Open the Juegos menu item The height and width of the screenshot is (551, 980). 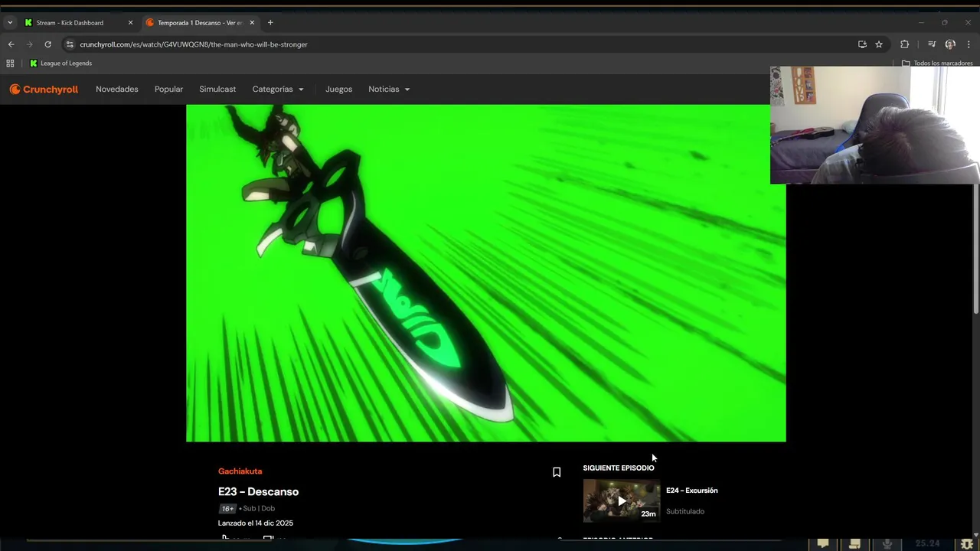(x=338, y=90)
